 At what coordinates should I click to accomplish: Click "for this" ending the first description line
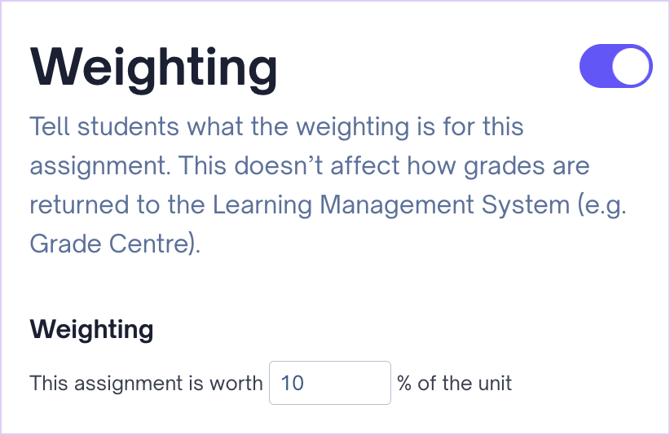pos(489,128)
